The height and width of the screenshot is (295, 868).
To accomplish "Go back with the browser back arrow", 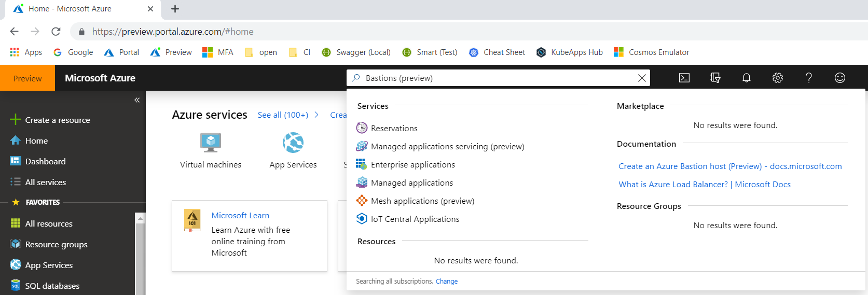I will tap(14, 31).
